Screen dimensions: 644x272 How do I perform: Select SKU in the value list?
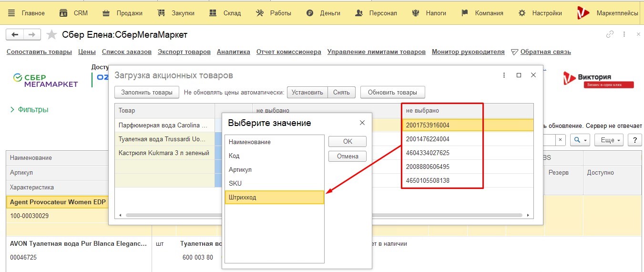tap(274, 183)
